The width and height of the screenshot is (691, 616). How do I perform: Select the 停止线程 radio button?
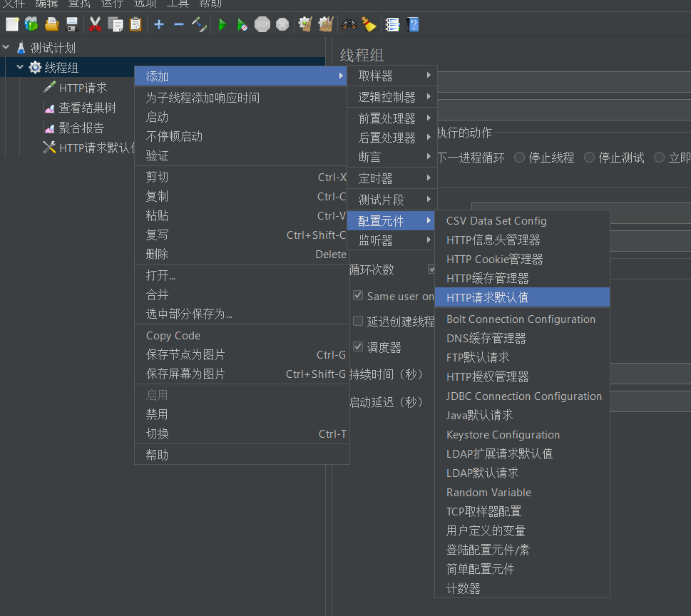tap(520, 158)
